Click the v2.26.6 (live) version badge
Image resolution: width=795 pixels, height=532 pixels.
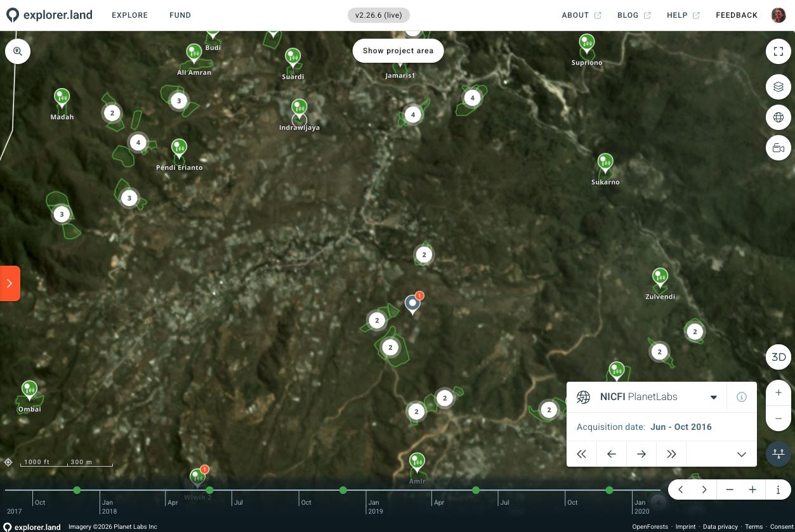[x=379, y=15]
